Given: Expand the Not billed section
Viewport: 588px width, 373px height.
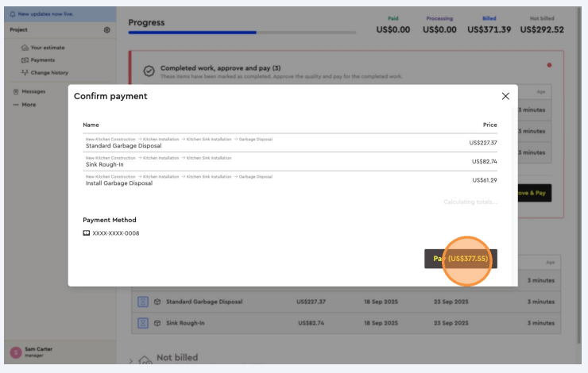Looking at the screenshot, I should (x=131, y=360).
